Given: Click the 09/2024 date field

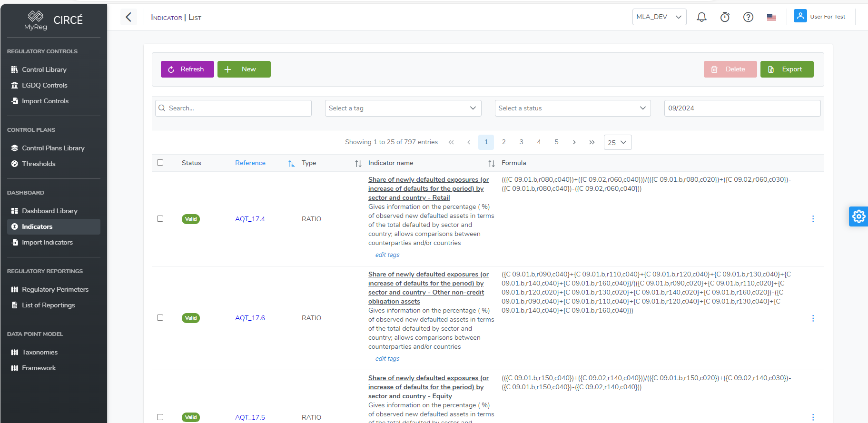Looking at the screenshot, I should (x=742, y=108).
